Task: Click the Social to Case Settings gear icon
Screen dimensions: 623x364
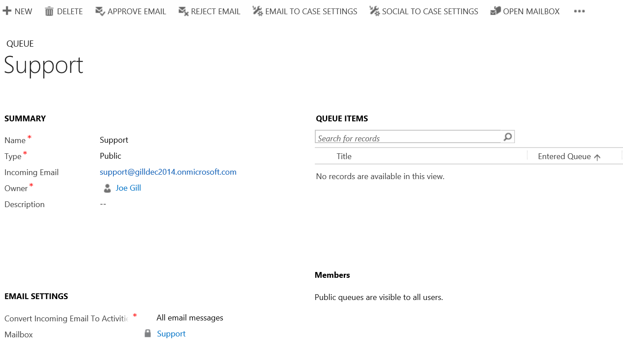Action: coord(374,10)
